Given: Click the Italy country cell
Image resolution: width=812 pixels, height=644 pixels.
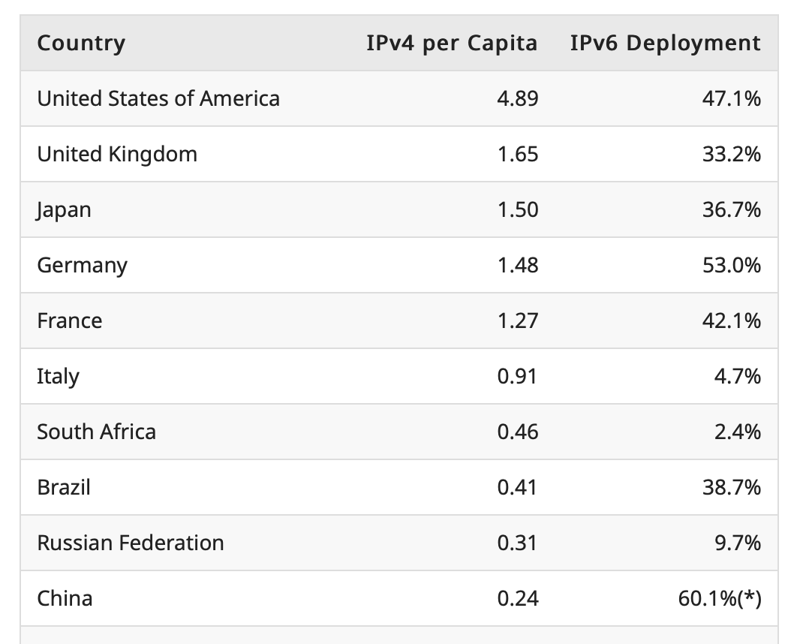Looking at the screenshot, I should point(58,376).
